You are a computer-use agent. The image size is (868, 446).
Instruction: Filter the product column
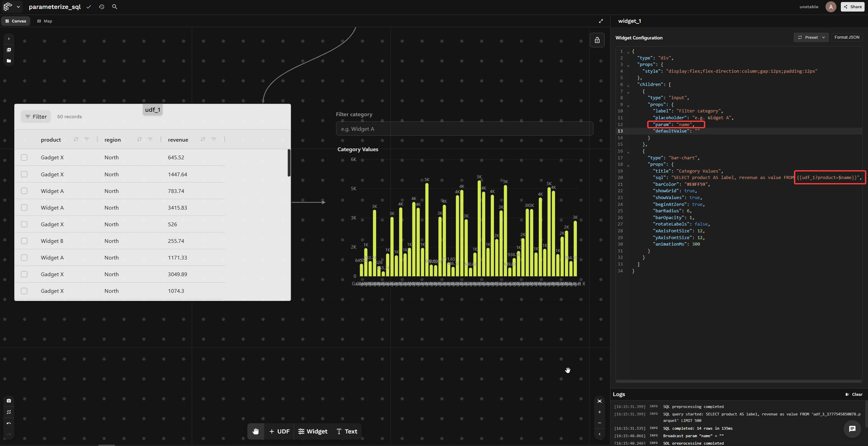pyautogui.click(x=87, y=139)
